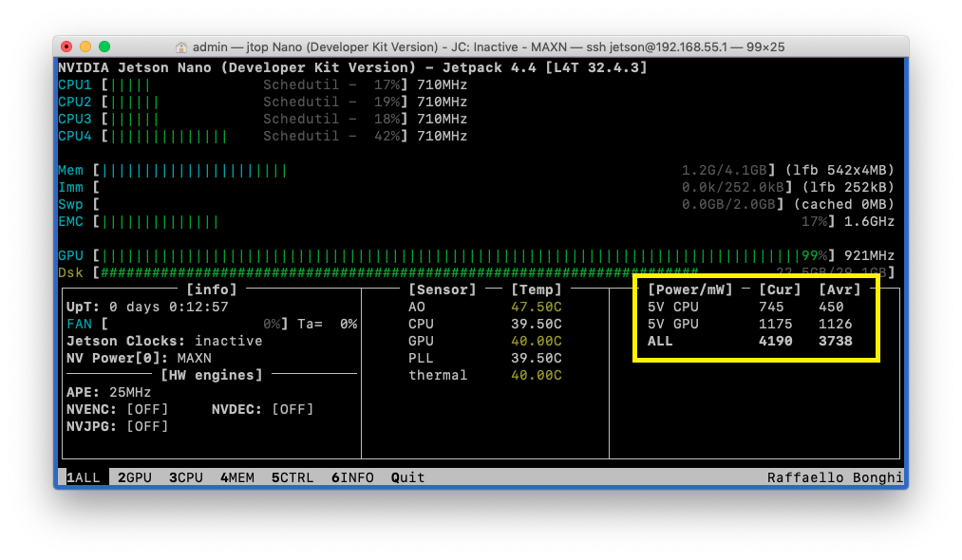Click the GPU usage bar
This screenshot has width=962, height=560.
(x=464, y=255)
